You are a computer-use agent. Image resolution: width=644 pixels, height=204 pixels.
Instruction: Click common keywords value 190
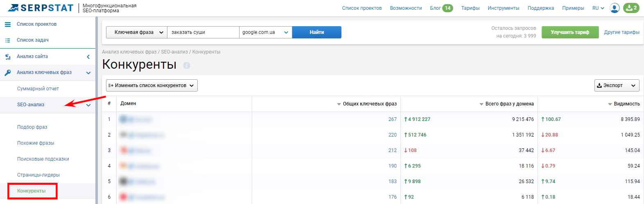tap(393, 166)
